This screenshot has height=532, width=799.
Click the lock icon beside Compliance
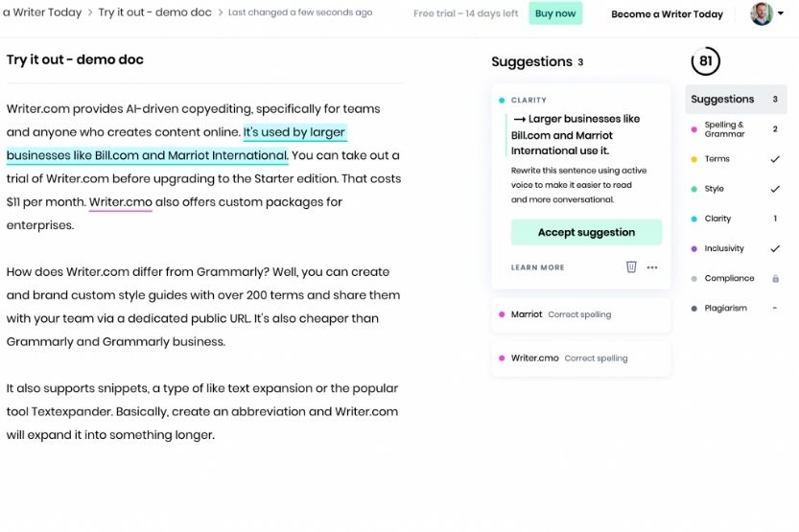click(775, 279)
